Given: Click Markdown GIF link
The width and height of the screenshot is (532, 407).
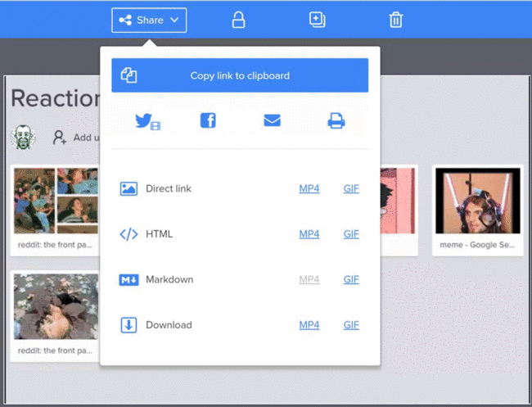Looking at the screenshot, I should point(351,279).
